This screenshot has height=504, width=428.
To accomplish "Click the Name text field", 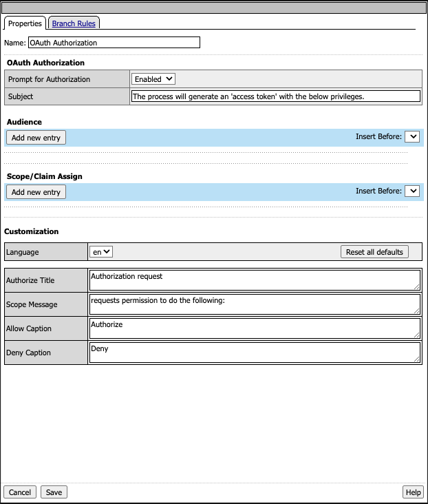I will 114,43.
